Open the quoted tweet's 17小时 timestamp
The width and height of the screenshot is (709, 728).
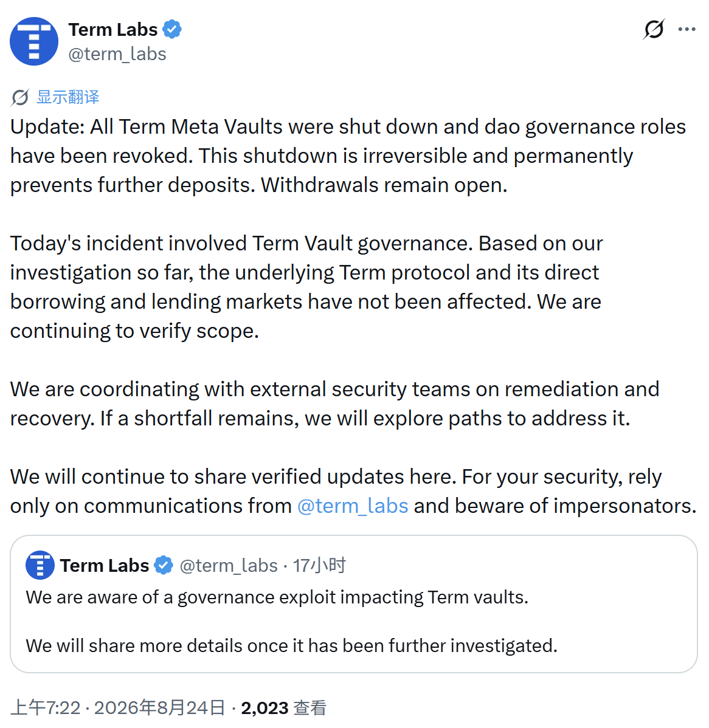click(319, 566)
